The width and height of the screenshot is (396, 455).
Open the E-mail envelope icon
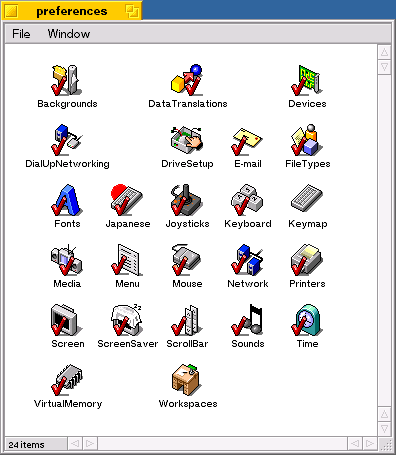(247, 141)
